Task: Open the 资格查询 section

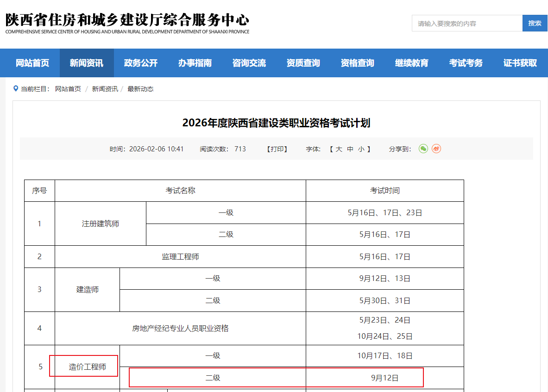Action: pyautogui.click(x=357, y=62)
